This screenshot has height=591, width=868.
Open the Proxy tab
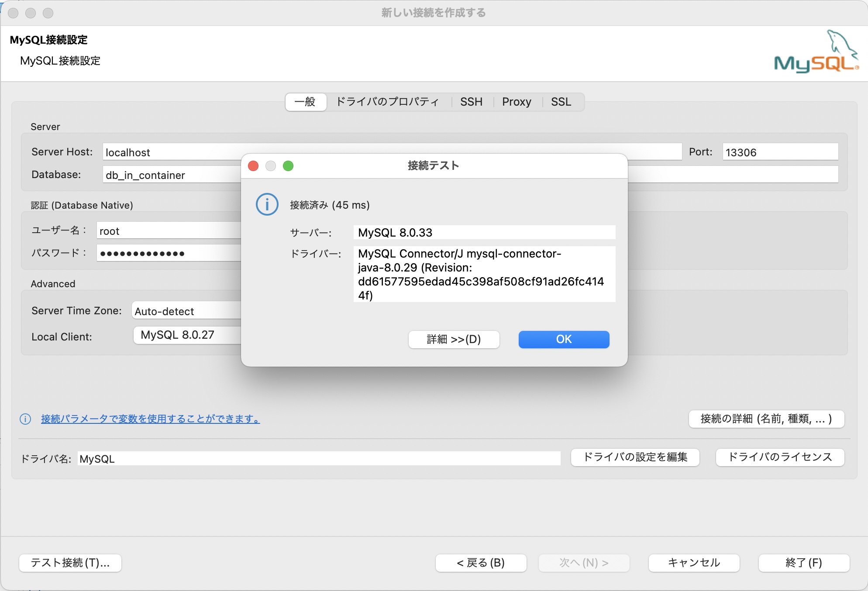(x=517, y=102)
